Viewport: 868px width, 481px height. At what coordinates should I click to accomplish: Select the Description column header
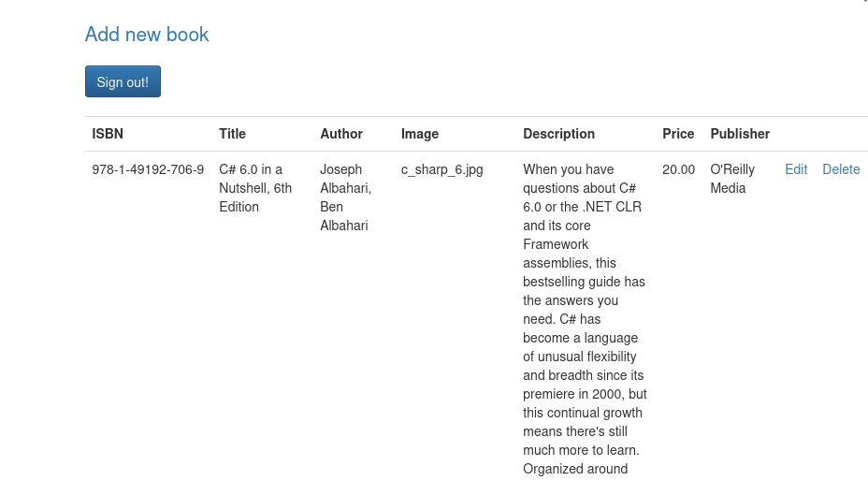558,134
